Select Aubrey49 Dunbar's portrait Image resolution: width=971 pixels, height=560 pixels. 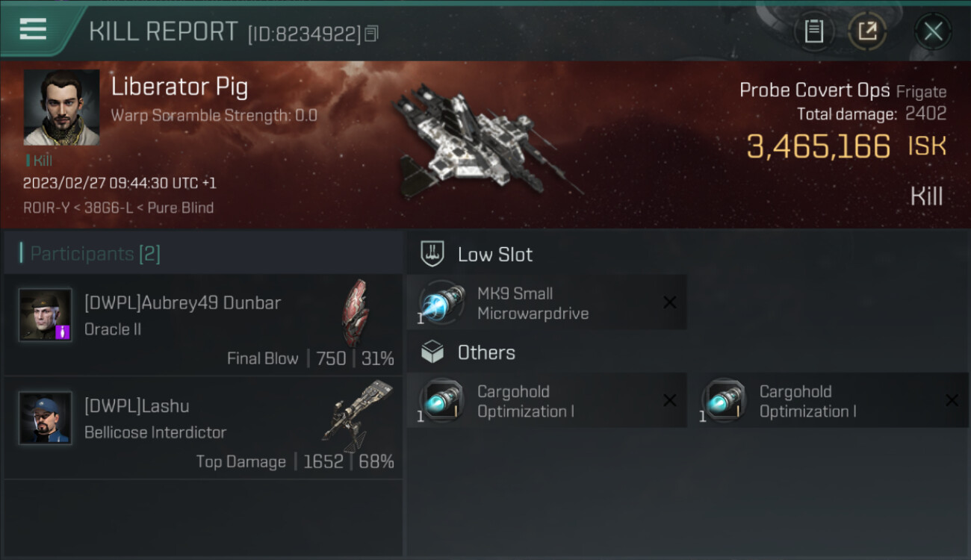click(46, 314)
